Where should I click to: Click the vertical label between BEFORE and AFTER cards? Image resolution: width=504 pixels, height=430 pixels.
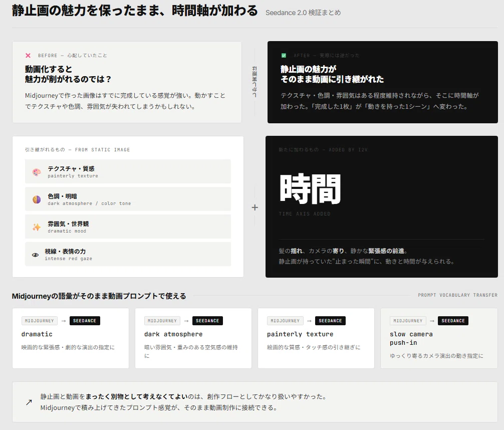(x=255, y=82)
